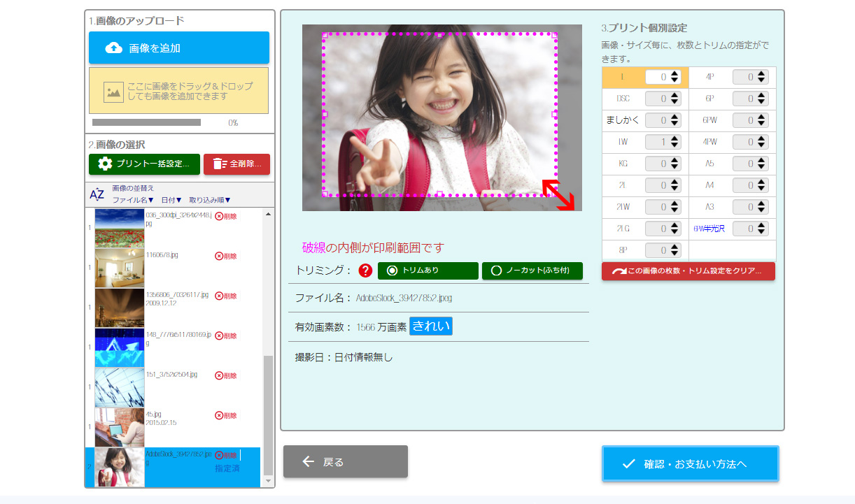
Task: Select the ノーカット(ふち付) option
Action: click(x=532, y=271)
